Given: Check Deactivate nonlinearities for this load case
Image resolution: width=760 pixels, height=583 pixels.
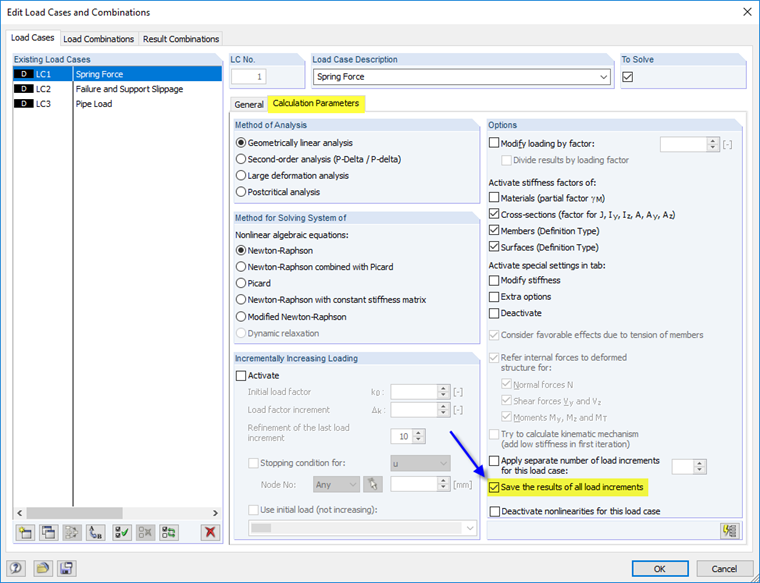Looking at the screenshot, I should [494, 512].
